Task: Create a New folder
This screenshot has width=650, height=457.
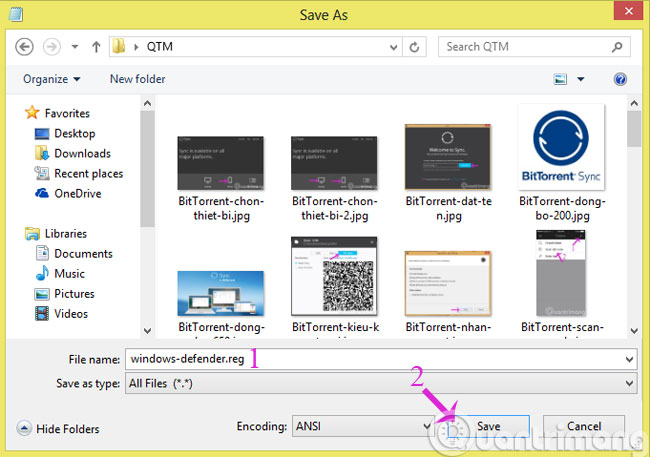Action: (137, 79)
